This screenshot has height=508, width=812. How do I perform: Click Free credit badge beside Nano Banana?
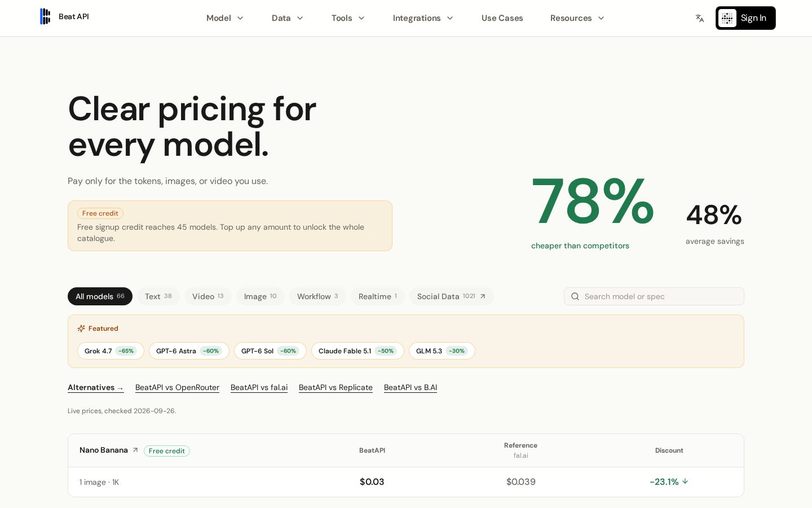tap(167, 451)
